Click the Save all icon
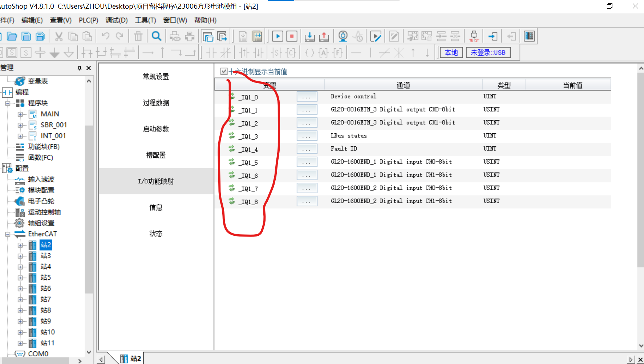The width and height of the screenshot is (644, 364). click(40, 36)
